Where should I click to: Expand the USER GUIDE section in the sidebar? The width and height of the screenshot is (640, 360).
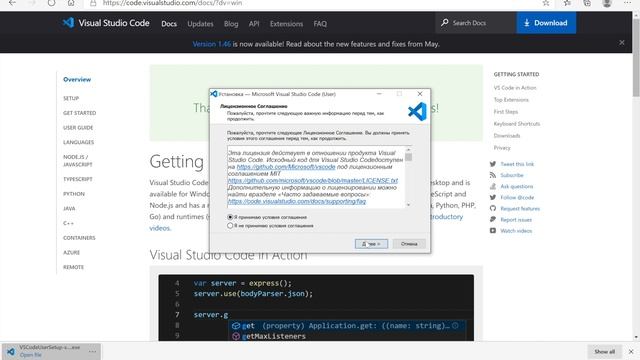tap(78, 127)
